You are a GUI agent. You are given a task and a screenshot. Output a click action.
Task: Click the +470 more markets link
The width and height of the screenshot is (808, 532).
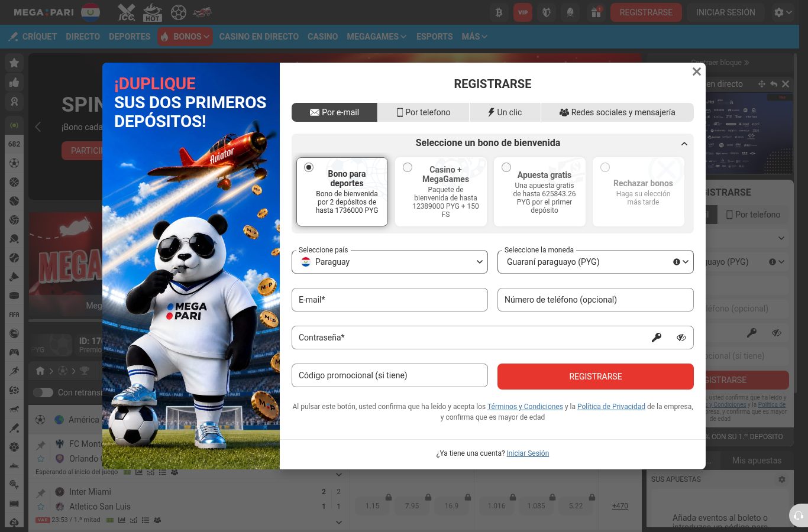pyautogui.click(x=620, y=506)
